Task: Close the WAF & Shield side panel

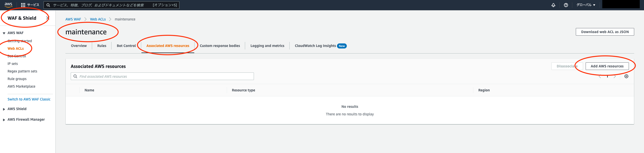Action: 48,18
